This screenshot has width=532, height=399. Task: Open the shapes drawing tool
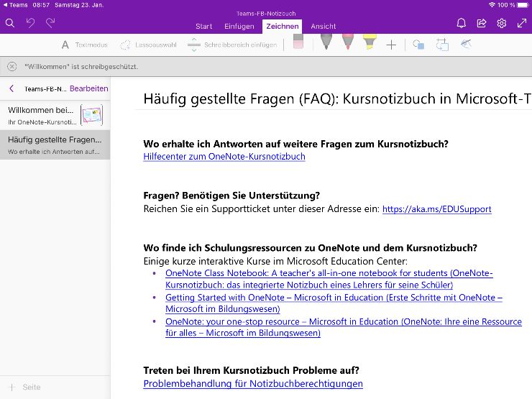[418, 45]
